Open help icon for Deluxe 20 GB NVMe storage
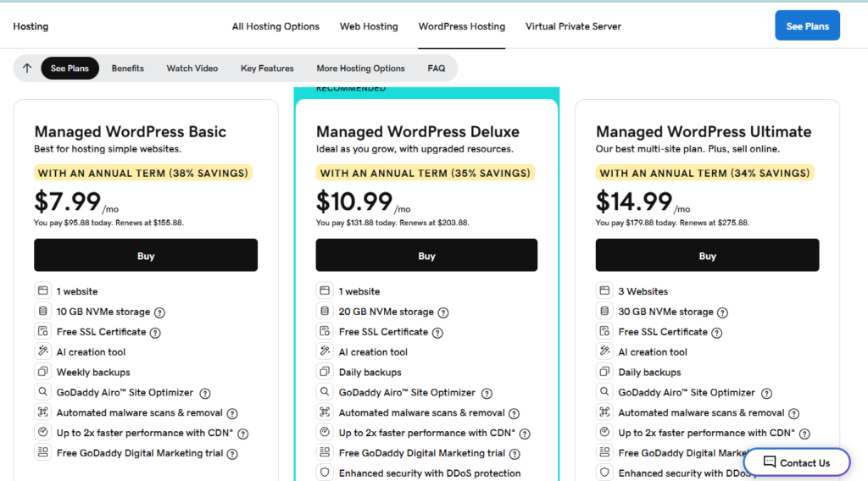Viewport: 868px width, 481px height. tap(442, 312)
